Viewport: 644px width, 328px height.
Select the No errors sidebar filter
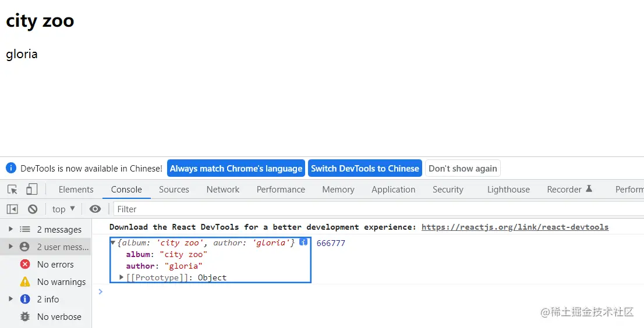[x=46, y=265]
